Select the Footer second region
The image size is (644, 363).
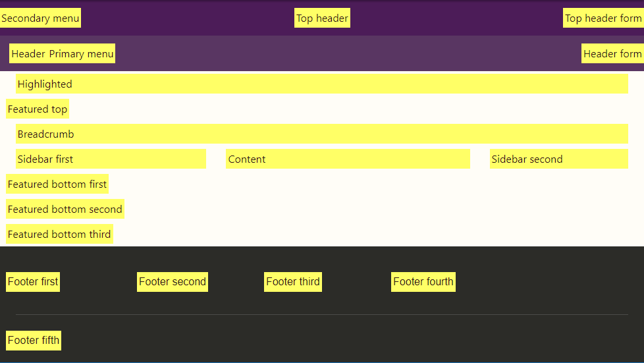(x=173, y=282)
